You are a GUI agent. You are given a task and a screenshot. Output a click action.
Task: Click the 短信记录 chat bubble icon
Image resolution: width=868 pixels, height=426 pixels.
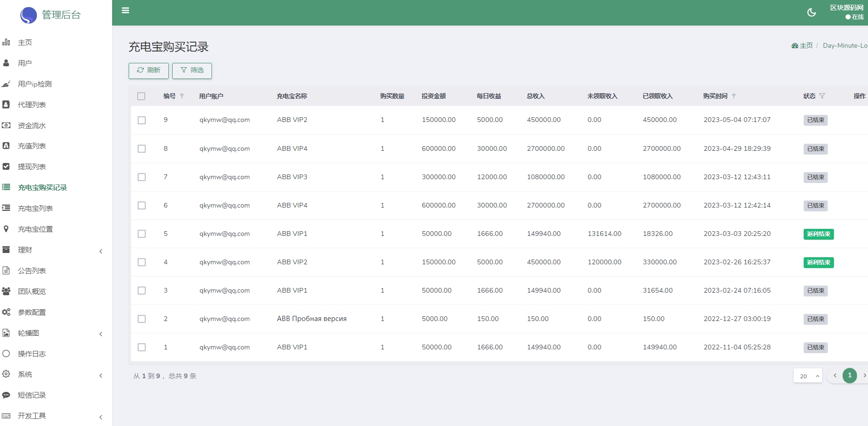(x=6, y=395)
